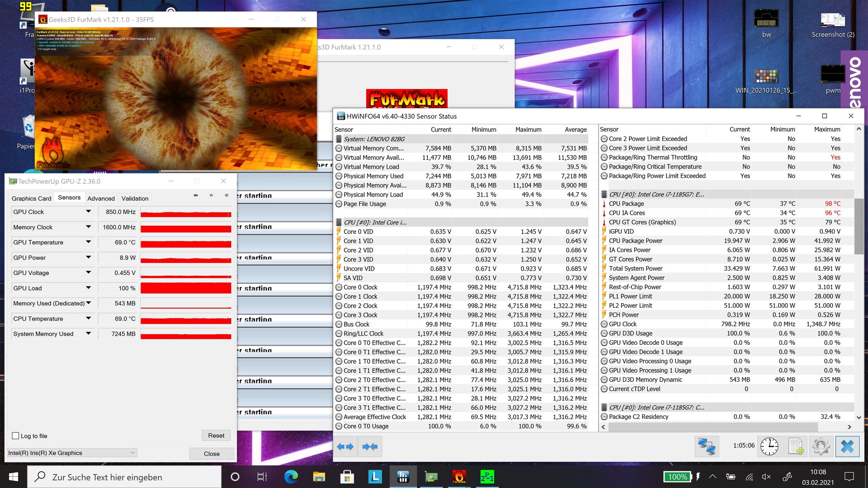
Task: Open the GPU Clock sensor dropdown
Action: click(x=88, y=211)
